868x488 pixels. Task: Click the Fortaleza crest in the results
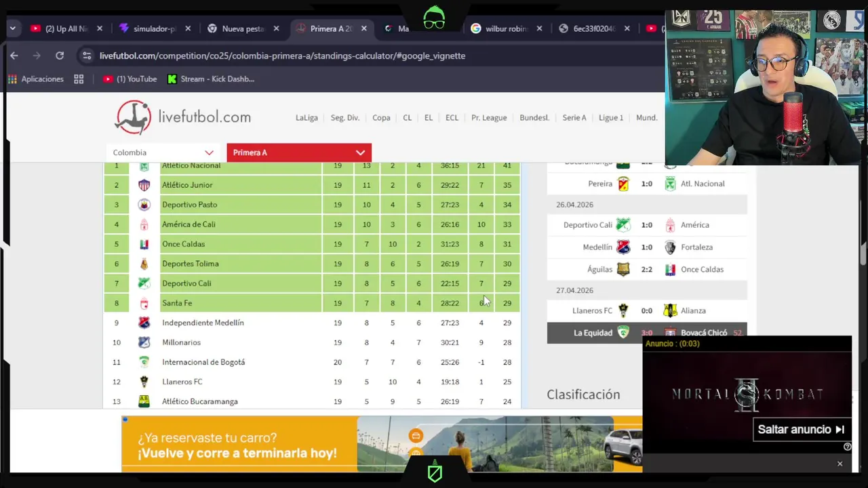coord(670,247)
